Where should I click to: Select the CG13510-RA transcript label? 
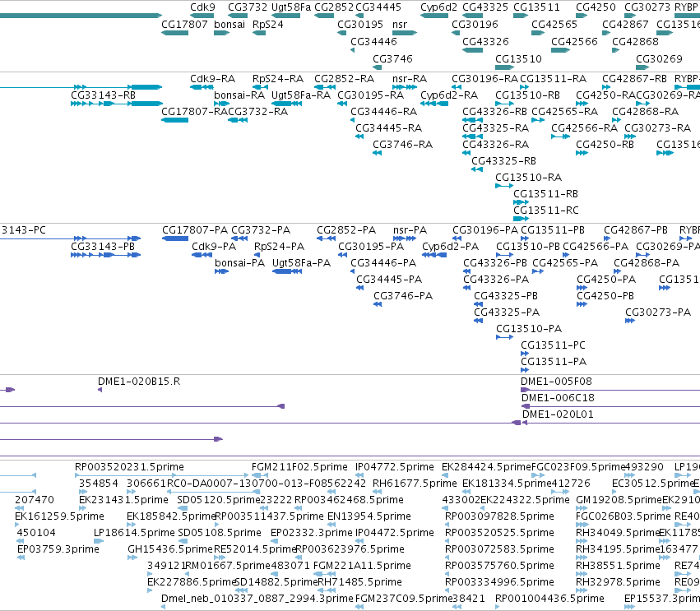pyautogui.click(x=529, y=178)
